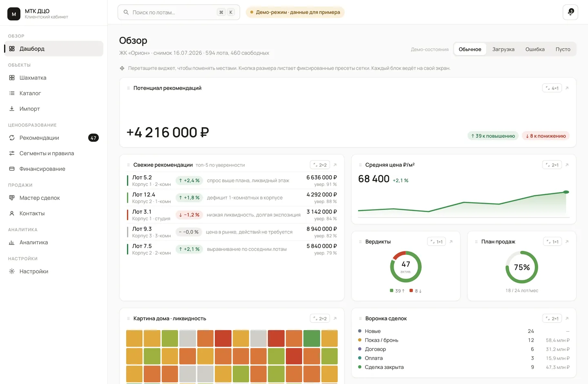Open the План продаж widget's arrow icon
The width and height of the screenshot is (588, 384).
pos(567,242)
